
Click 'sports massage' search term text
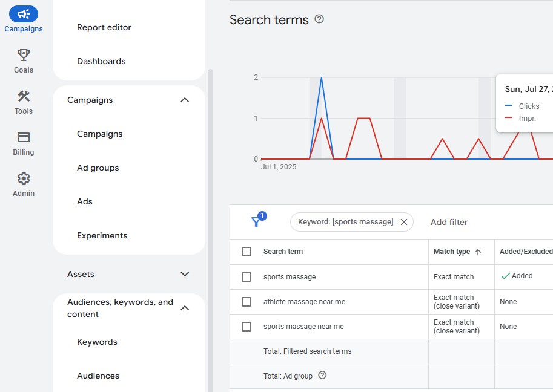point(290,277)
